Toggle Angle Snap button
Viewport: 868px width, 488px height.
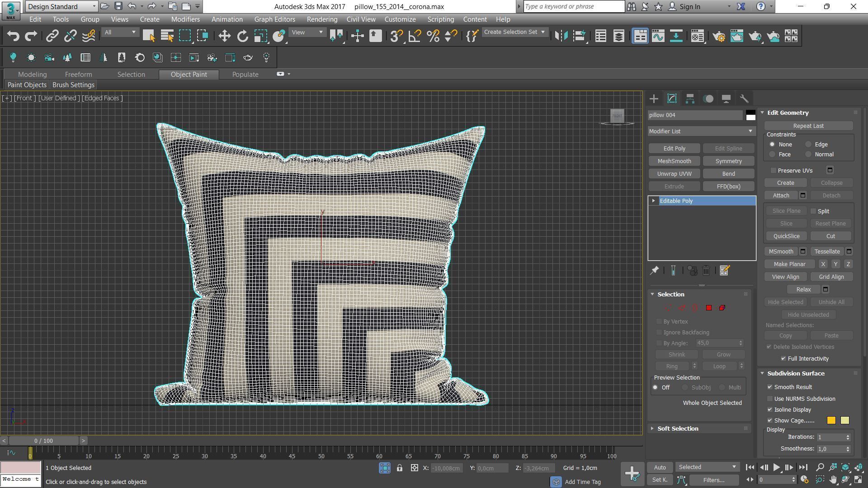click(x=415, y=36)
